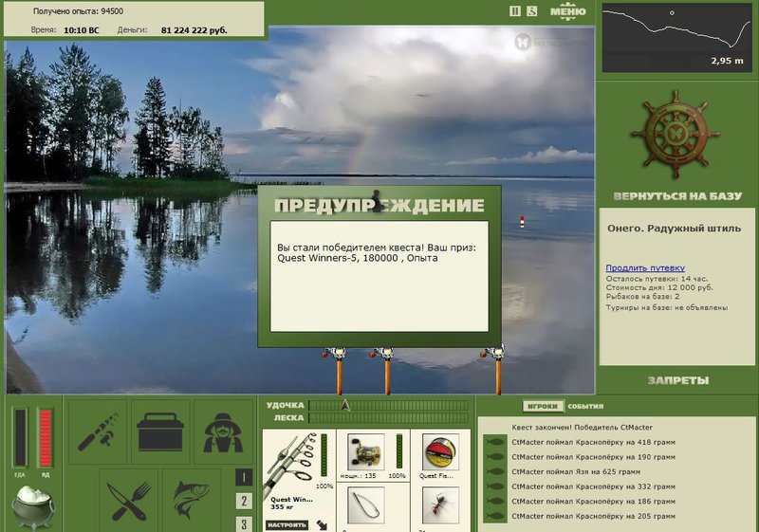Click the Рыбаков на базе: 2 line
Screen dimensions: 759x532
tap(642, 296)
